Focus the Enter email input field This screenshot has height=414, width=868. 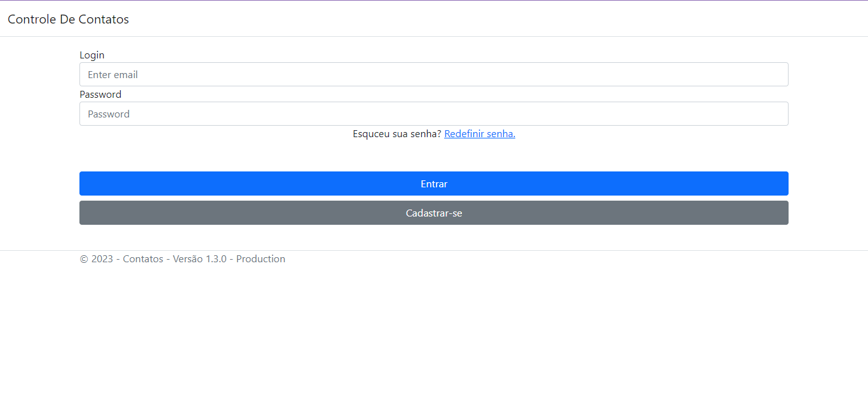[x=433, y=74]
